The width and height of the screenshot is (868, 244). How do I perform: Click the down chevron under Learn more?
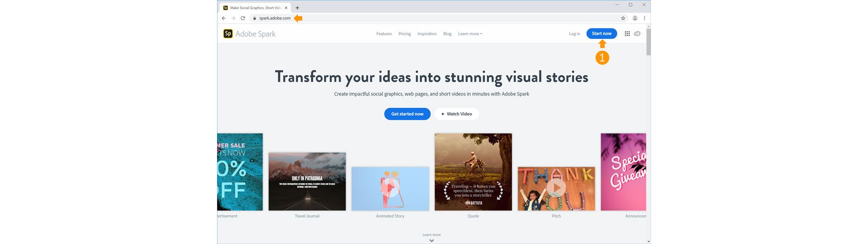tap(432, 240)
